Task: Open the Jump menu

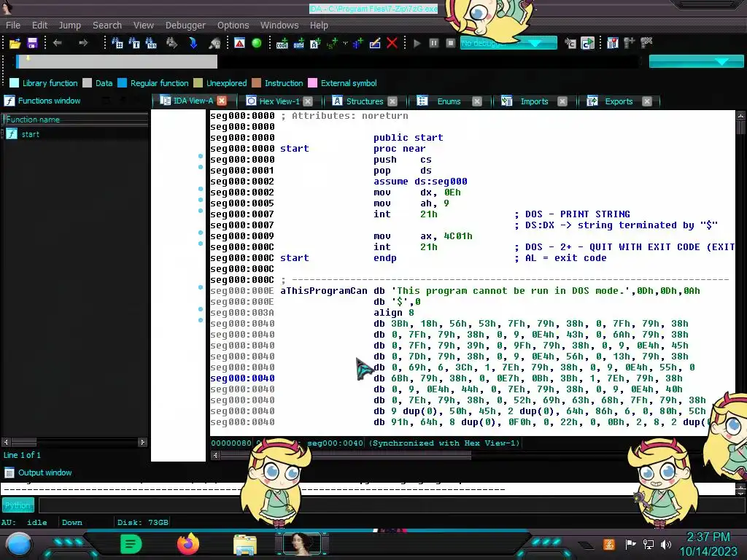Action: [x=69, y=26]
